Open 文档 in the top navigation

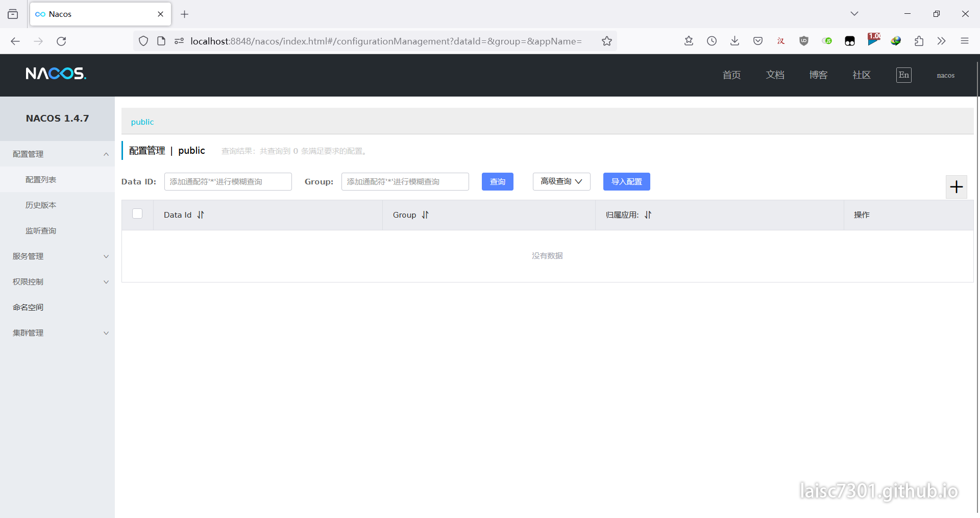(775, 75)
